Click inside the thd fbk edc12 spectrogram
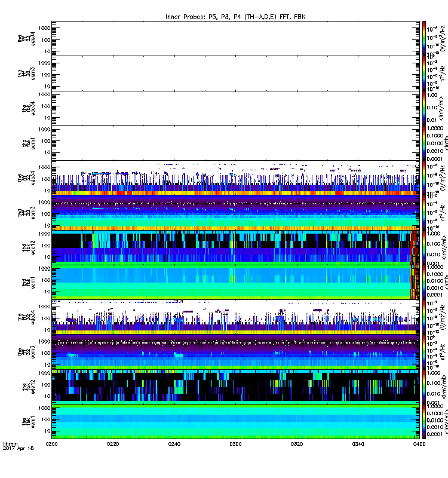 click(x=235, y=247)
